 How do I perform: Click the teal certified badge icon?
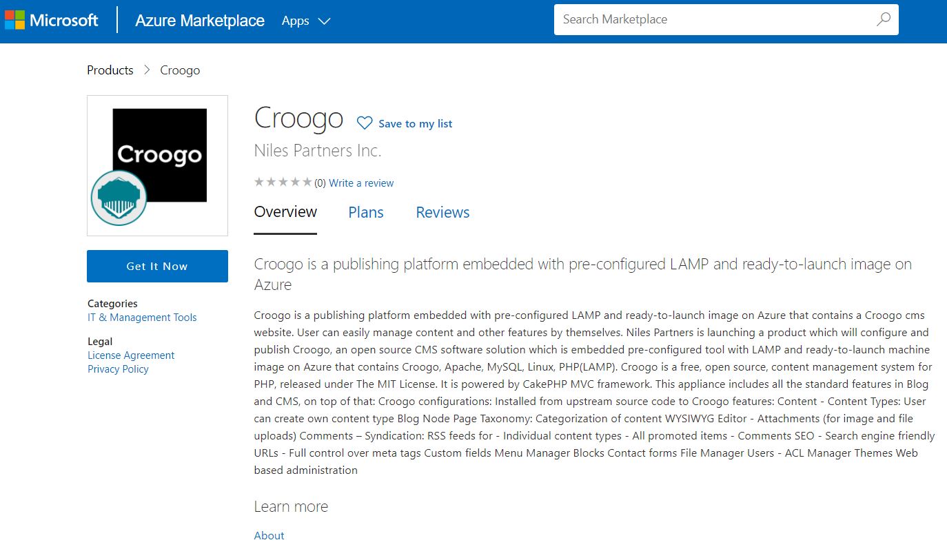coord(119,198)
